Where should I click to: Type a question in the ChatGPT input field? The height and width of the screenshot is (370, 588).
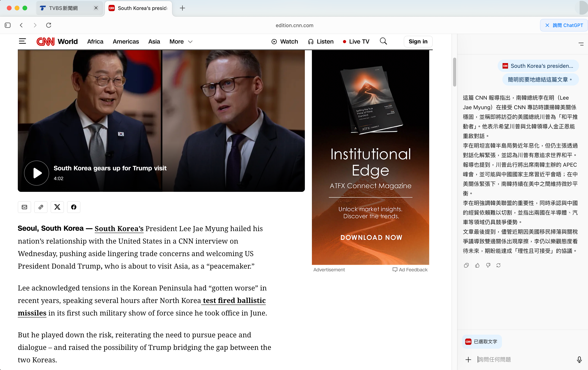(513, 359)
